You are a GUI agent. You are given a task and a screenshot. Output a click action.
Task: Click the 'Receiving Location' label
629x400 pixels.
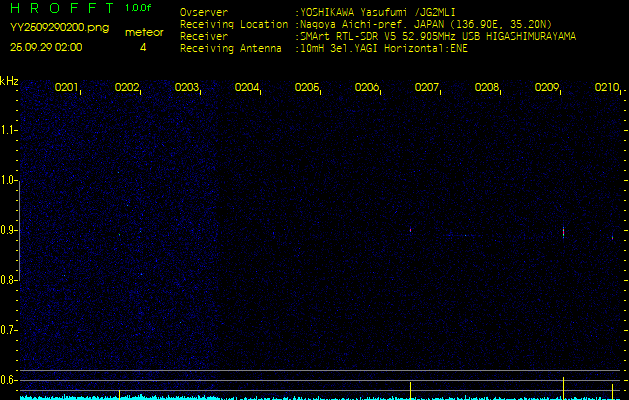pos(234,24)
